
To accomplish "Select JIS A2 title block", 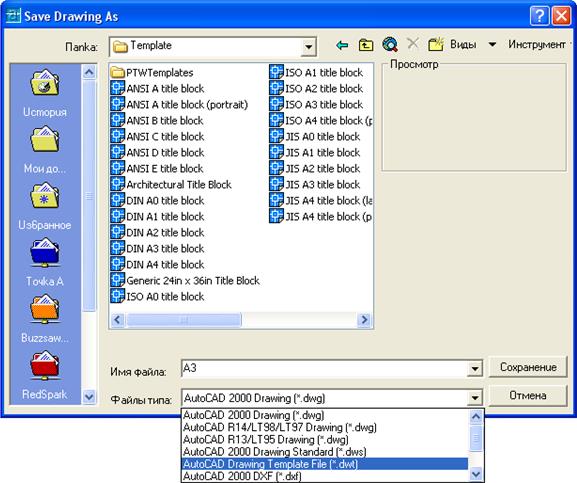I will [315, 168].
